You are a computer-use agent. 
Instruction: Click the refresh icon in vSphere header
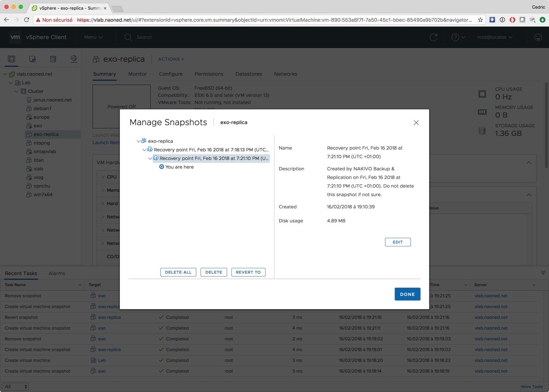pos(433,37)
